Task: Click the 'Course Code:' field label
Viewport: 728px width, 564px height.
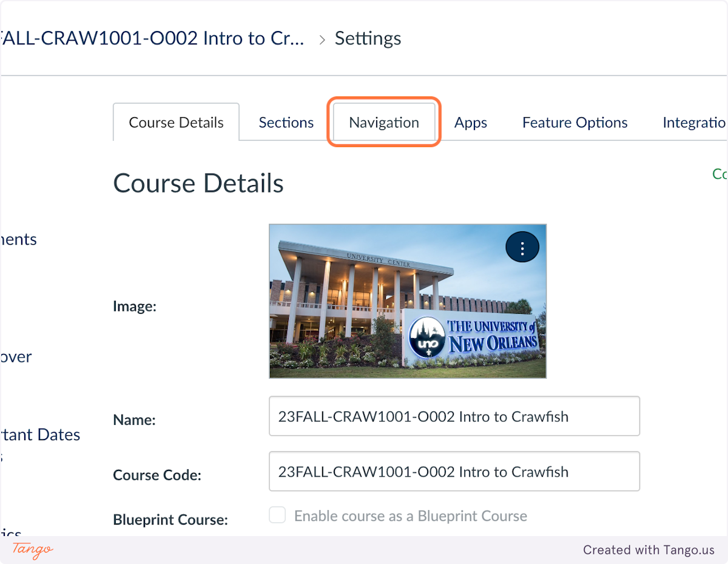Action: (157, 475)
